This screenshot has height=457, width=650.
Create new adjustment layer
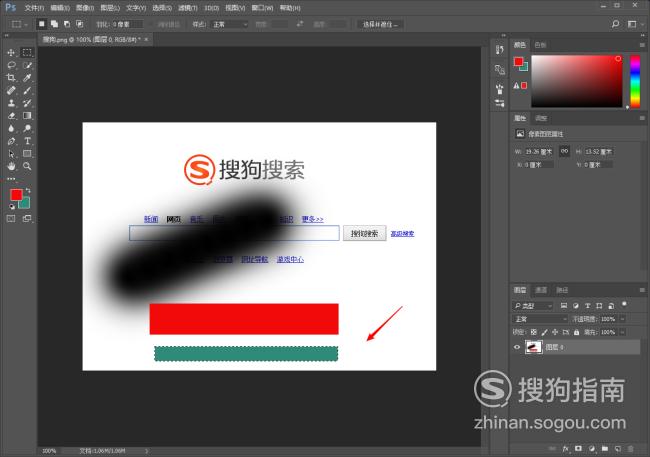[x=592, y=449]
